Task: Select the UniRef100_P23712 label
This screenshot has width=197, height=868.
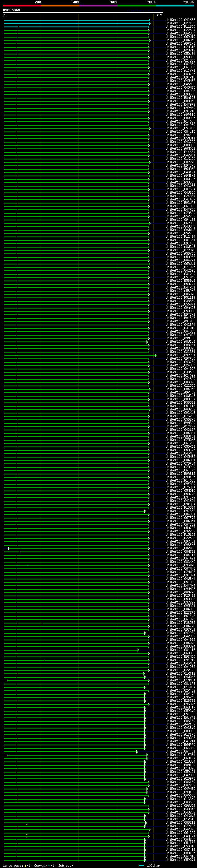Action: pos(180,50)
